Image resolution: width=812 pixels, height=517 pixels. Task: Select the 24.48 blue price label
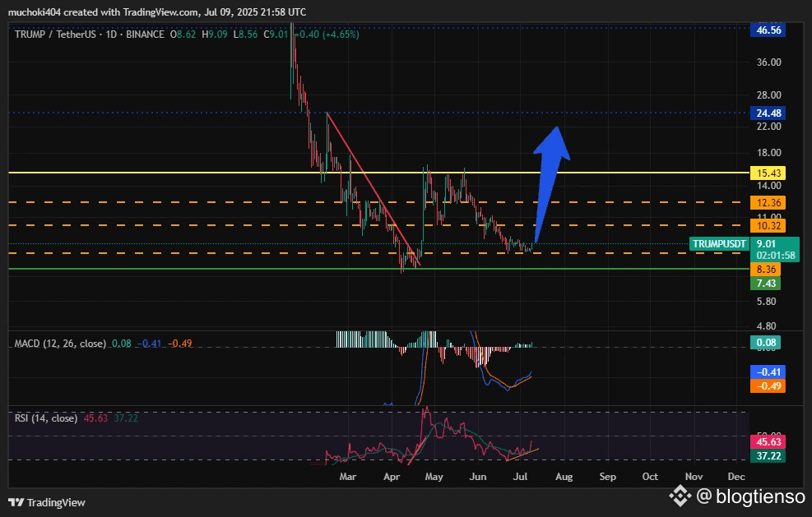(x=768, y=113)
